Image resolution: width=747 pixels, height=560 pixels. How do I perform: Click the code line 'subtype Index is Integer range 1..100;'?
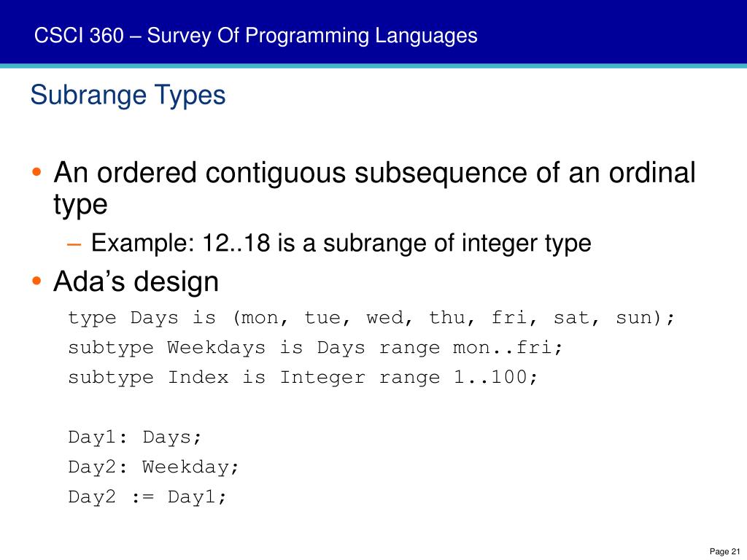click(303, 377)
